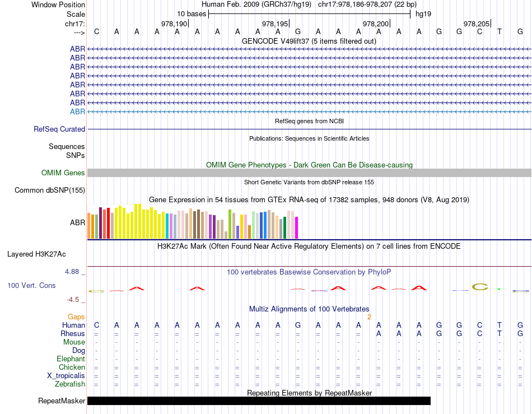
Task: Open RefSeq genes from NCBI title
Action: point(309,121)
